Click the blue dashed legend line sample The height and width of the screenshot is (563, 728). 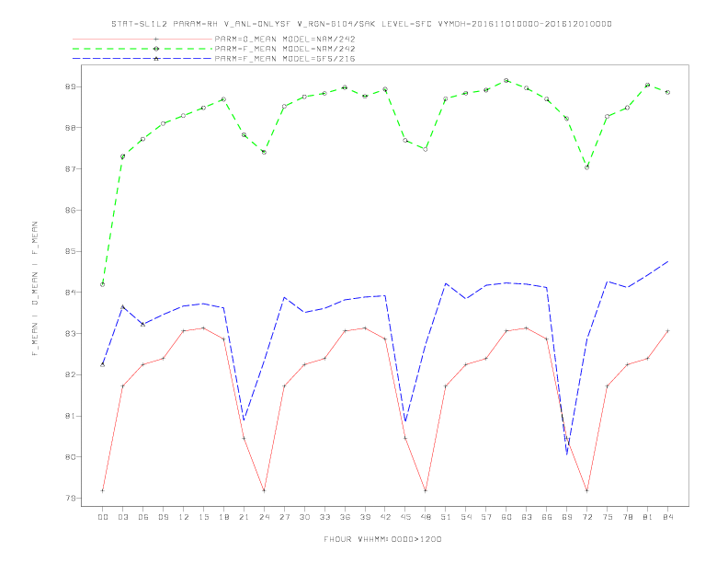142,59
